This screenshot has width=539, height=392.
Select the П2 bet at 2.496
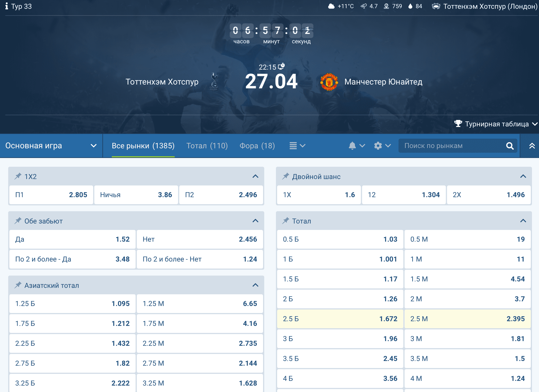221,195
